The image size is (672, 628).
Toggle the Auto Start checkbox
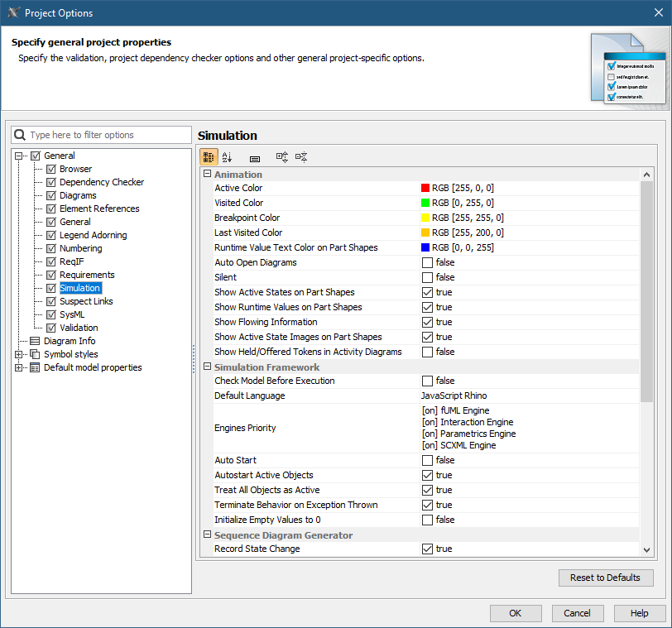click(x=427, y=460)
